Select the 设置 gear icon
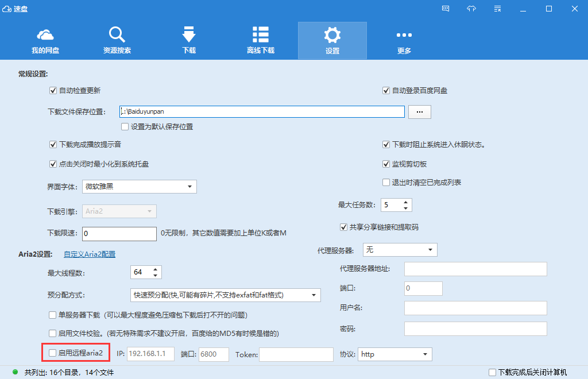588x379 pixels. (332, 35)
